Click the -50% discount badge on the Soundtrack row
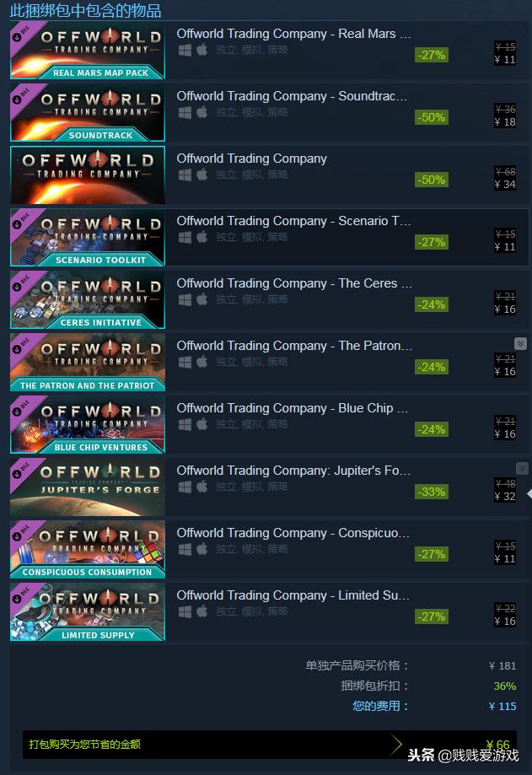This screenshot has height=775, width=532. point(432,117)
